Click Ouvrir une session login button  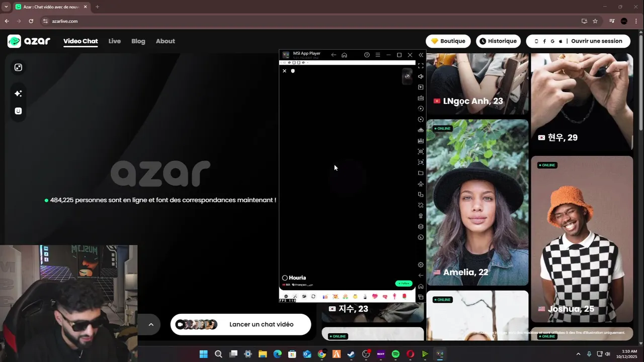[x=578, y=41]
